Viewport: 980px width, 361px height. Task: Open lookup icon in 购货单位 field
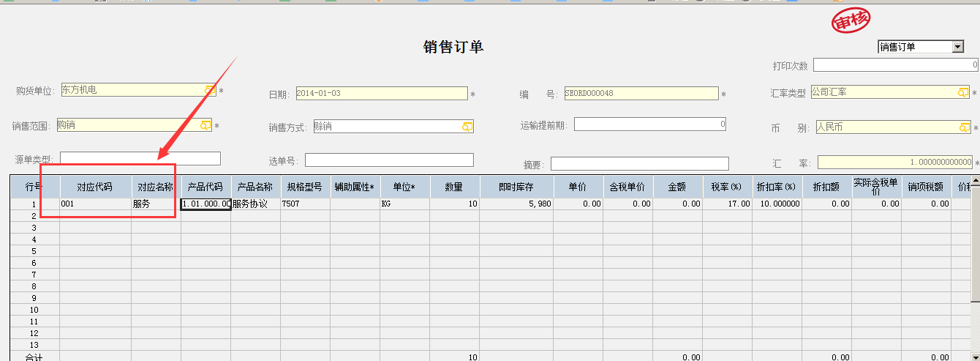point(211,90)
